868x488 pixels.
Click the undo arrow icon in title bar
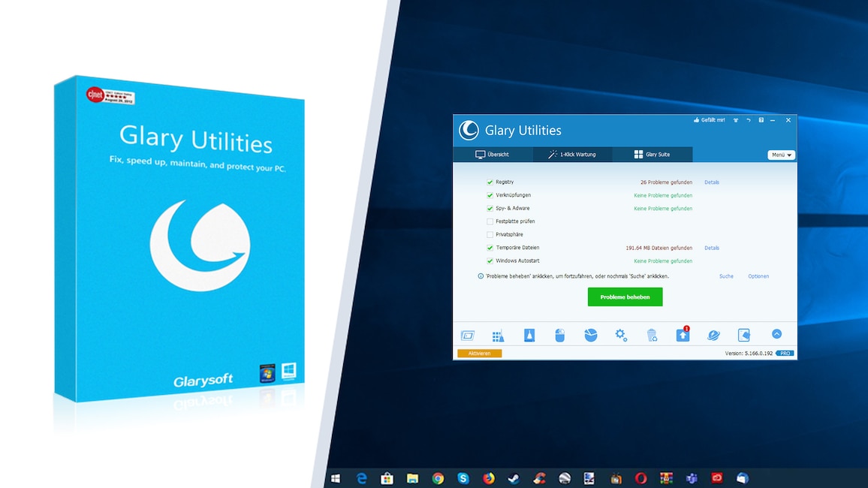point(749,120)
